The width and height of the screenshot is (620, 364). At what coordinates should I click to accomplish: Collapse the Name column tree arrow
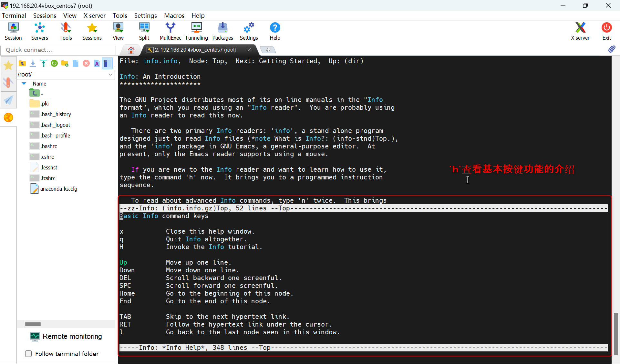[24, 84]
